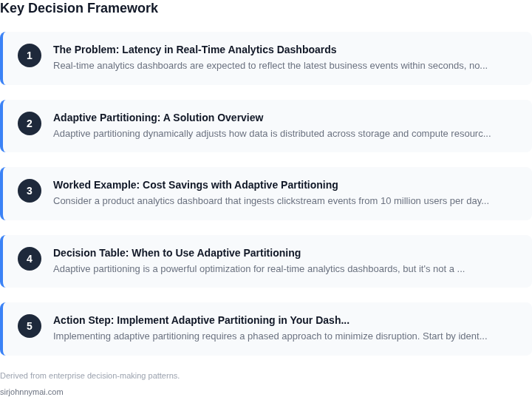Viewport: 532px width, 397px height.
Task: Click the number 3 circle badge
Action: 30,191
